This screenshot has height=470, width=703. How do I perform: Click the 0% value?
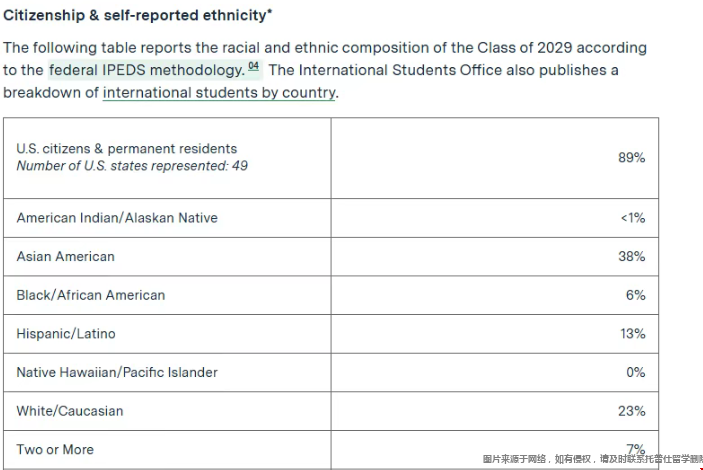(634, 372)
